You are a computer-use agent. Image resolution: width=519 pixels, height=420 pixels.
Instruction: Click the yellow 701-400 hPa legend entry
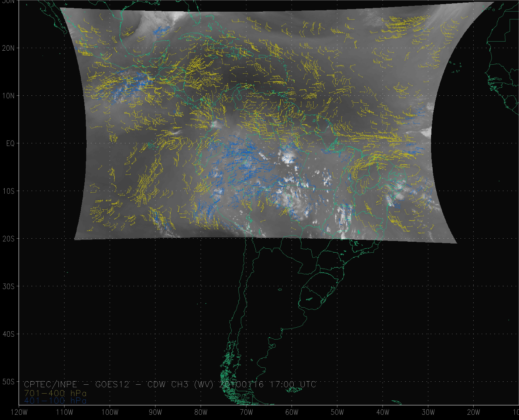(x=55, y=393)
